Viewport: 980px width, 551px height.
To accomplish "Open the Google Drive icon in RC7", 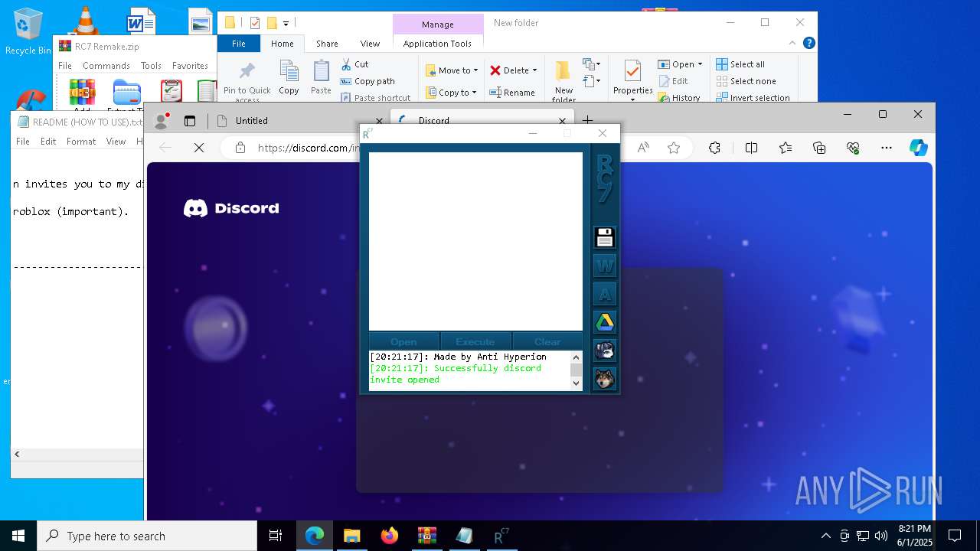I will [605, 323].
